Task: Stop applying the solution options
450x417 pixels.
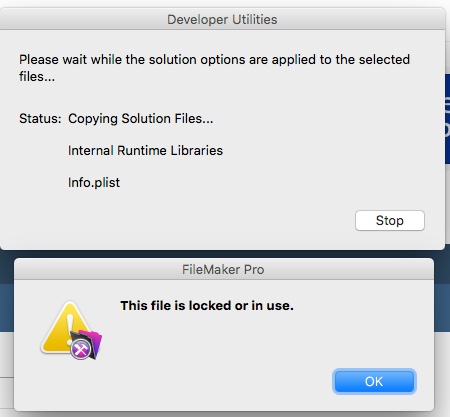Action: (390, 220)
